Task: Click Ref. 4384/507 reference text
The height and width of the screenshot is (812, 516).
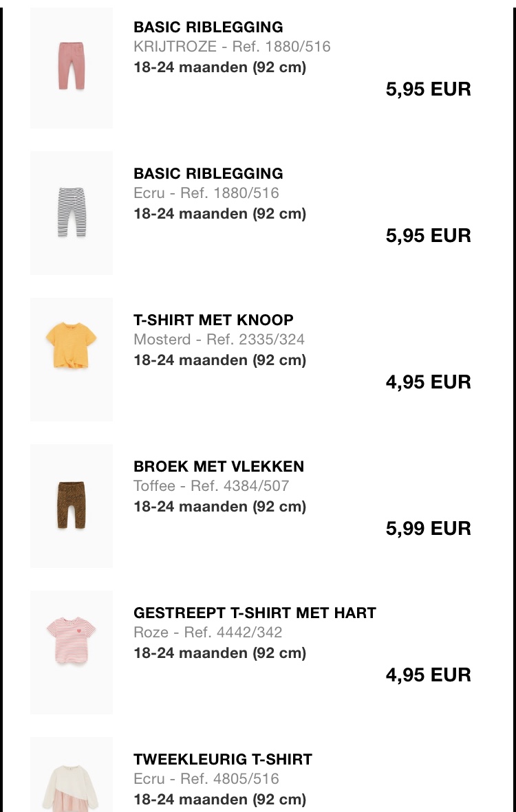Action: (240, 486)
